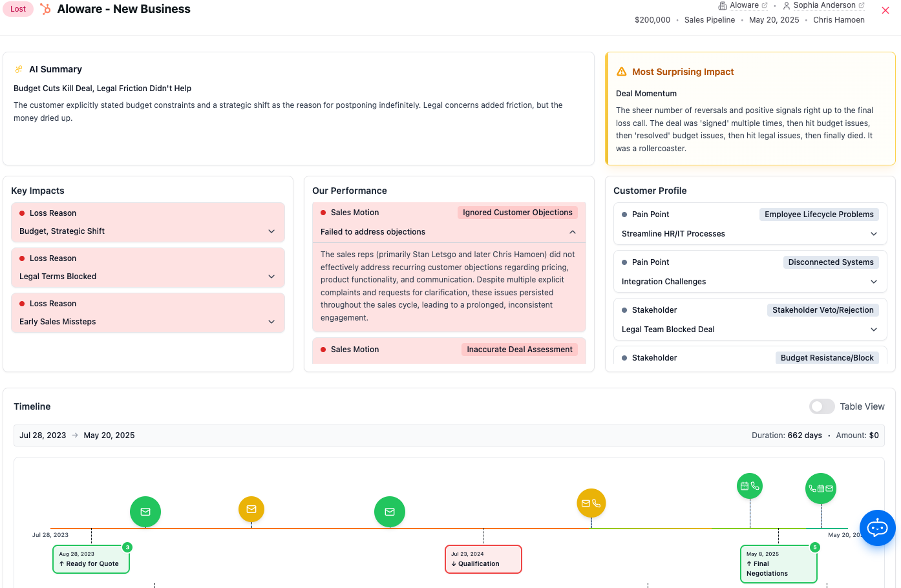This screenshot has height=588, width=901.
Task: Click the HubSpot logo icon beside deal title
Action: pyautogui.click(x=45, y=9)
